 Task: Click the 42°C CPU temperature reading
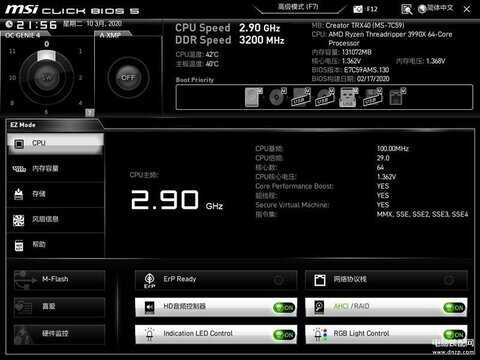point(212,55)
